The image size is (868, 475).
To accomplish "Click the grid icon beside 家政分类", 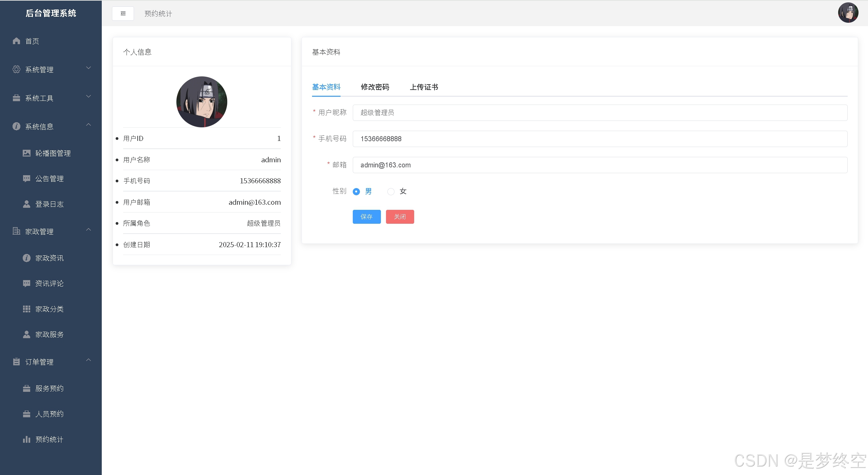I will [x=26, y=309].
